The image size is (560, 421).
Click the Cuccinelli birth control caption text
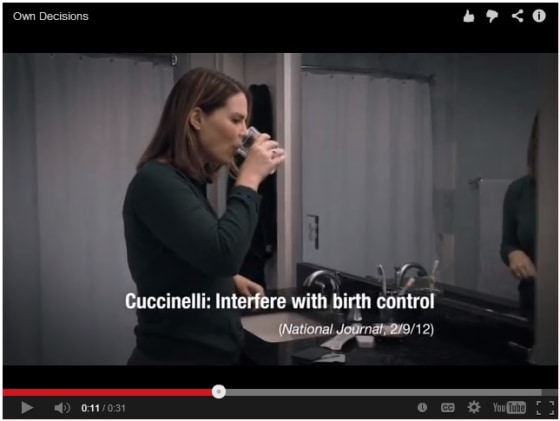tap(280, 301)
